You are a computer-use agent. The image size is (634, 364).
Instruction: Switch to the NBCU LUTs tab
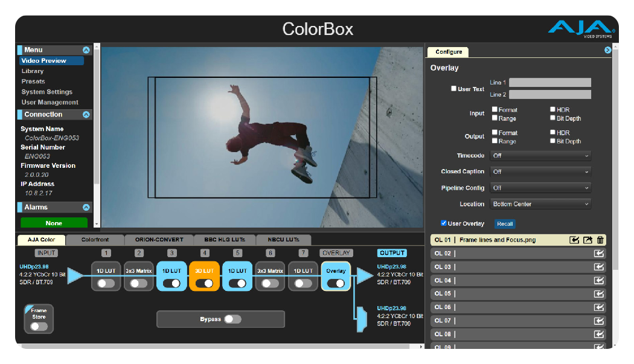[283, 240]
